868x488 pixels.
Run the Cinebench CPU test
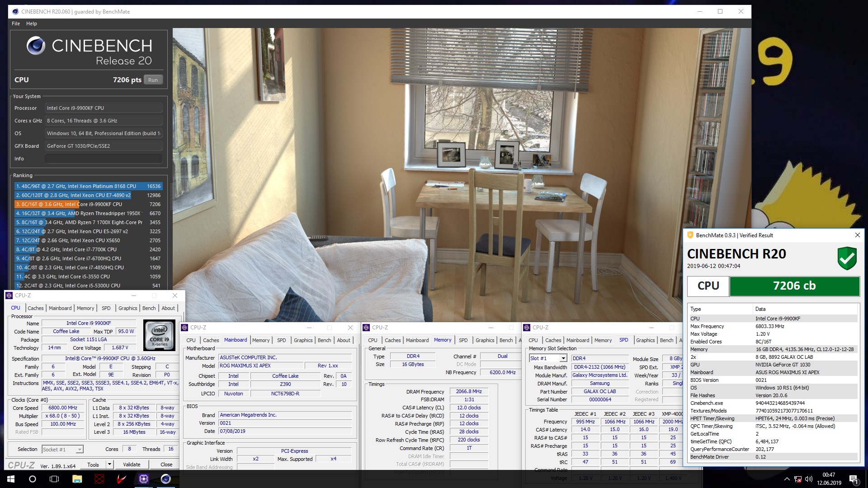coord(153,80)
